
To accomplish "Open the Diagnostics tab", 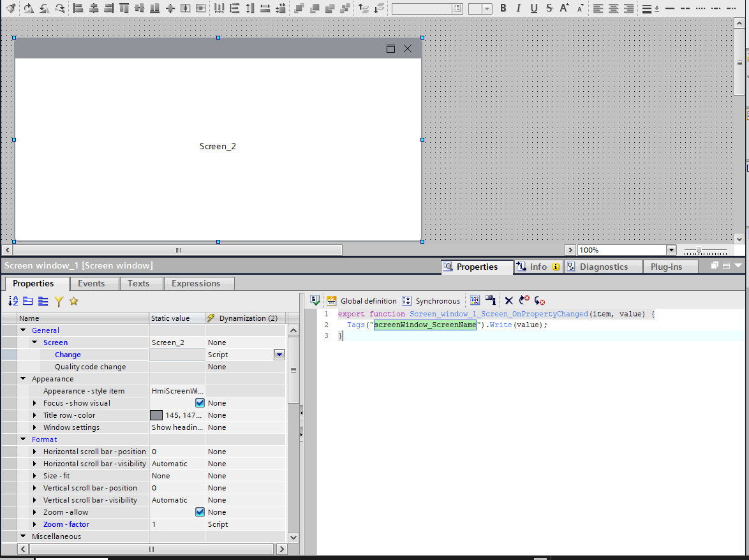I will click(603, 267).
